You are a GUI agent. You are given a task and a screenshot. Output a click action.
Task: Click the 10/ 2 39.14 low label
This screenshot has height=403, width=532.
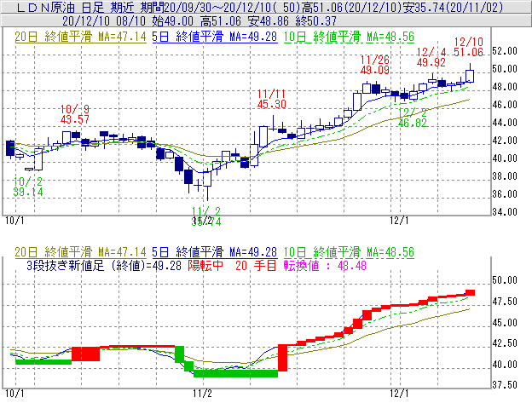[28, 187]
